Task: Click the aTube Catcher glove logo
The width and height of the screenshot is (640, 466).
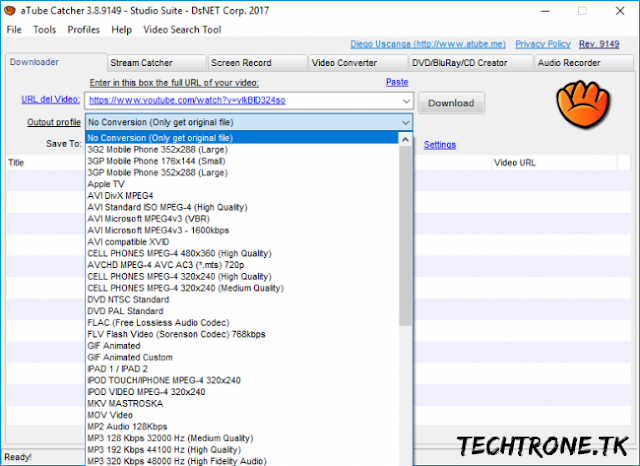Action: click(x=583, y=104)
